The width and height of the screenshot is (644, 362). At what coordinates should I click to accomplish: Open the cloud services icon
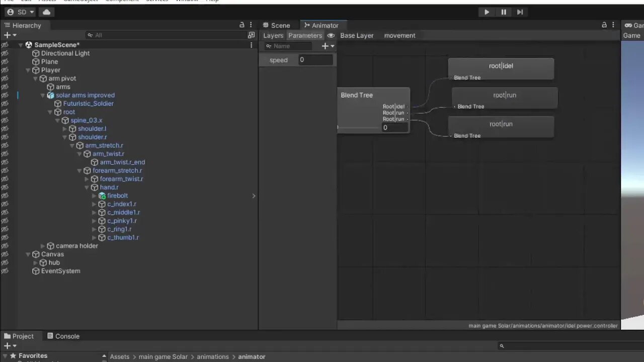(46, 12)
